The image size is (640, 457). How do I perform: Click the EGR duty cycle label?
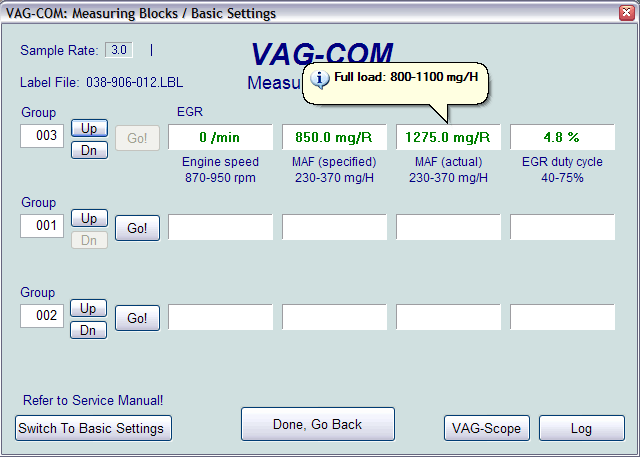(x=562, y=162)
